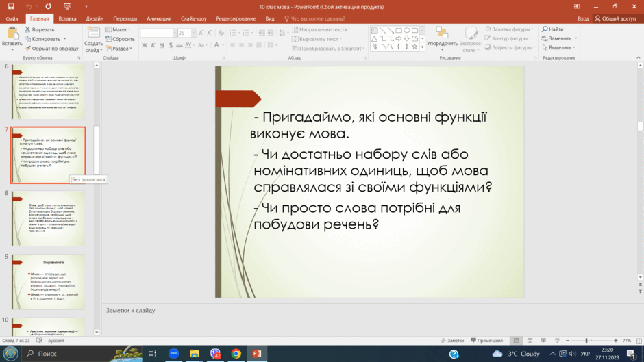Click spell check icon in status bar
644x362 pixels.
[40, 341]
